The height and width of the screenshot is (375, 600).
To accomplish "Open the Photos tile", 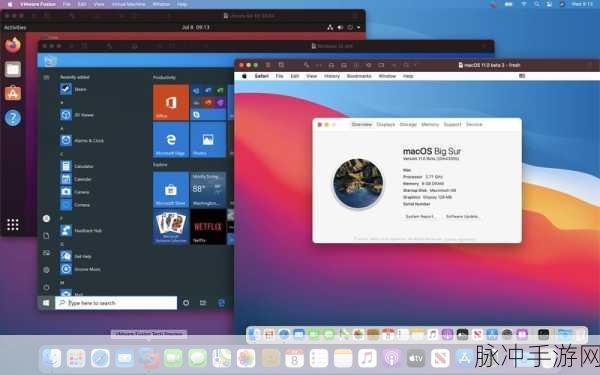I will coord(208,140).
